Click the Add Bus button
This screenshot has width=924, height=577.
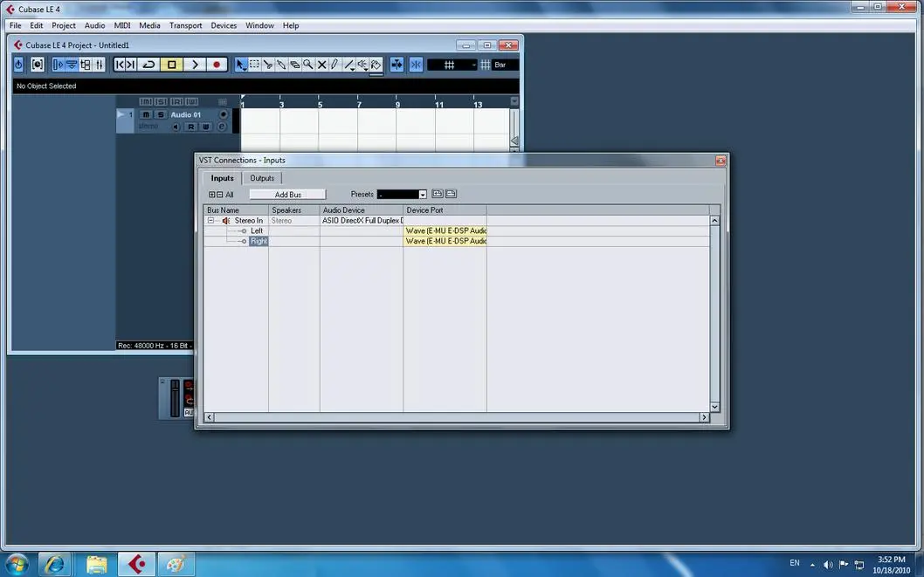coord(287,195)
